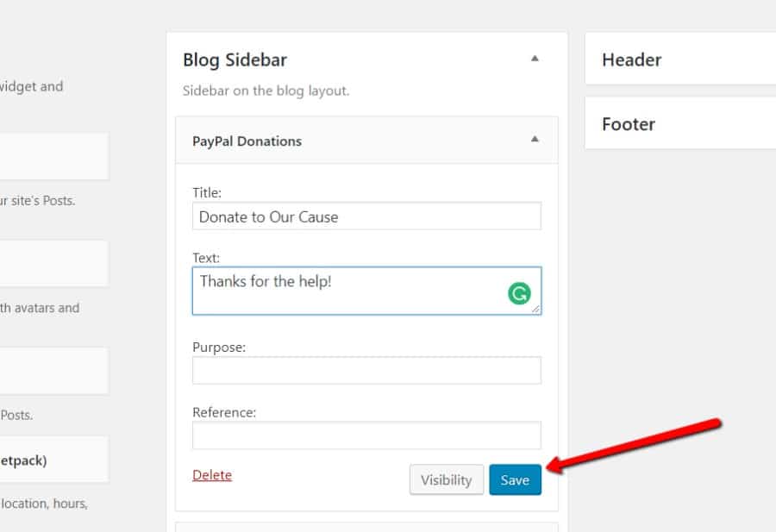Click the Footer widget area title
This screenshot has height=532, width=776.
pyautogui.click(x=628, y=123)
